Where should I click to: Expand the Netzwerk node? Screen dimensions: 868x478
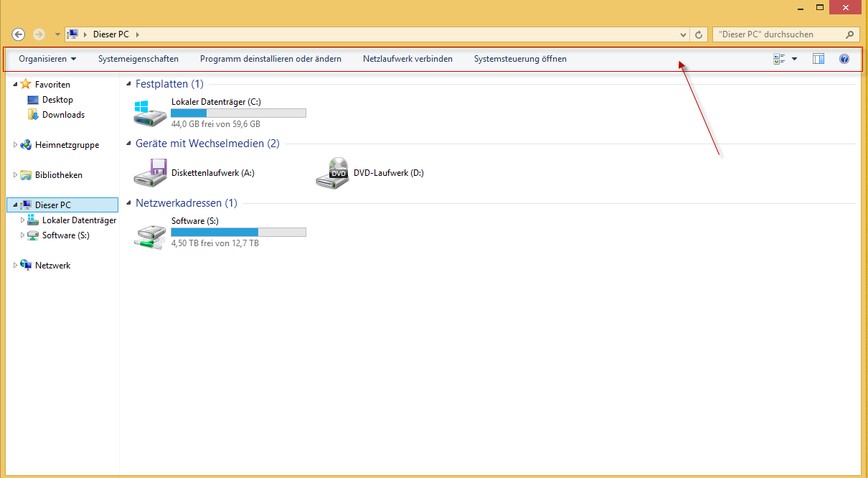pos(15,266)
